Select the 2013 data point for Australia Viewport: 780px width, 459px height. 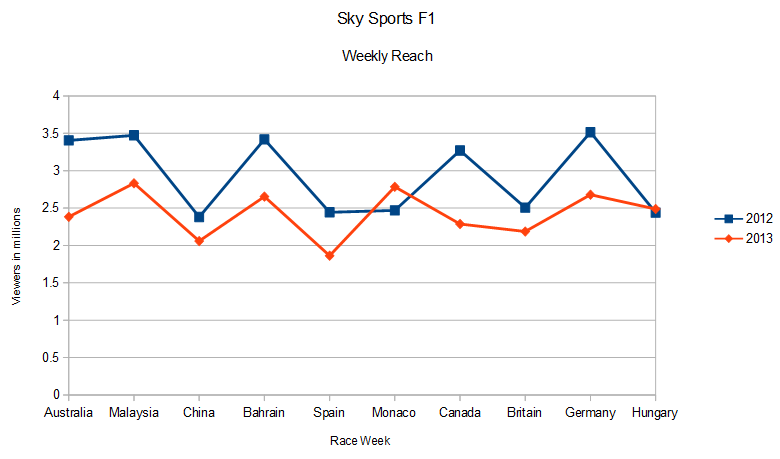click(69, 217)
